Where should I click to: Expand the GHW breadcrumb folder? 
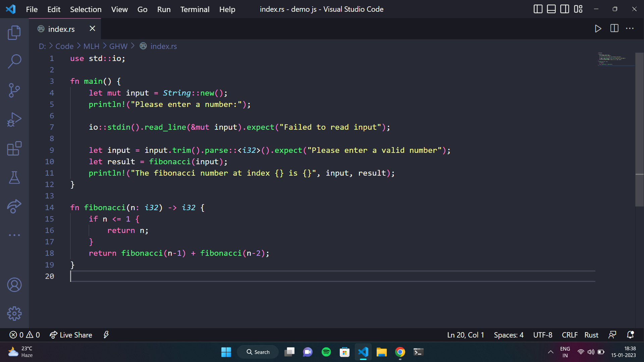(118, 46)
